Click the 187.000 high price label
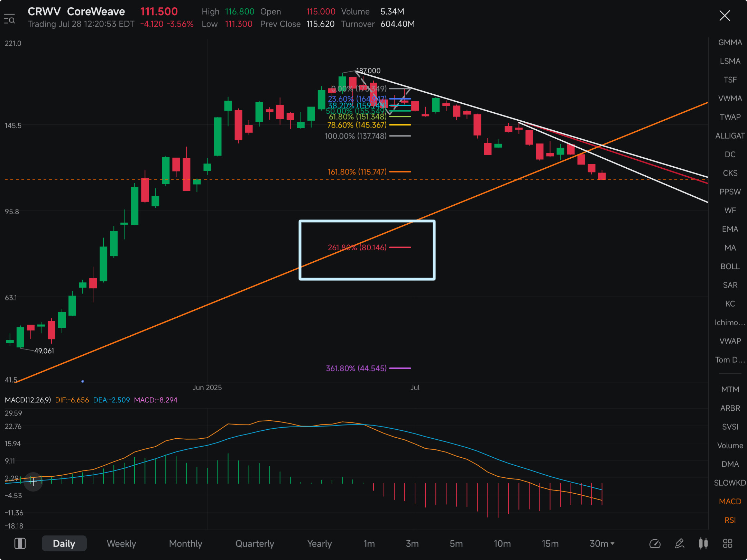This screenshot has width=747, height=560. [x=368, y=71]
